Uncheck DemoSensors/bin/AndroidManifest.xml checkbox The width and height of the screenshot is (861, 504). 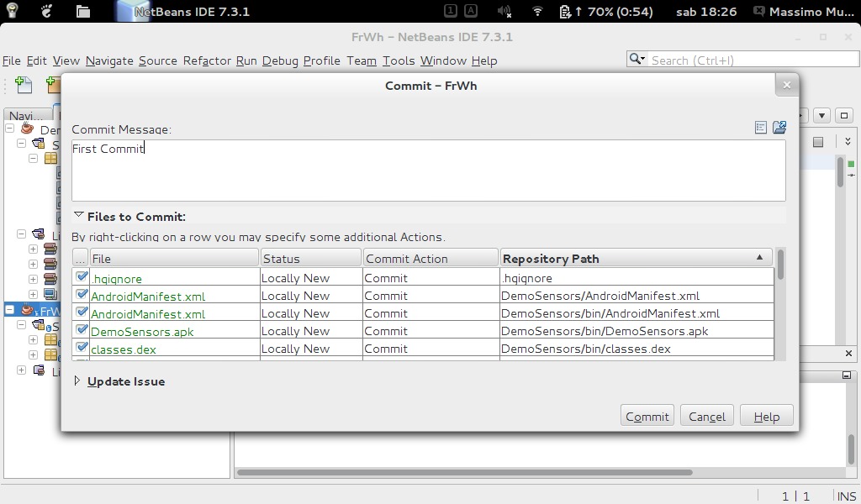tap(82, 312)
